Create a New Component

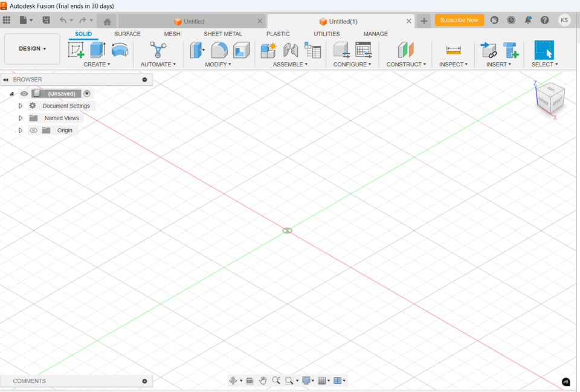point(268,50)
